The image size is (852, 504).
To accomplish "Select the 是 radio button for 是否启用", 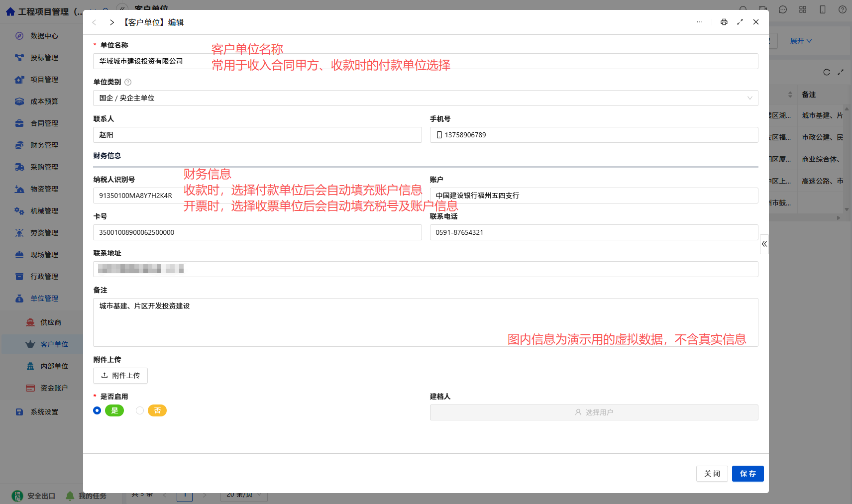I will [97, 410].
